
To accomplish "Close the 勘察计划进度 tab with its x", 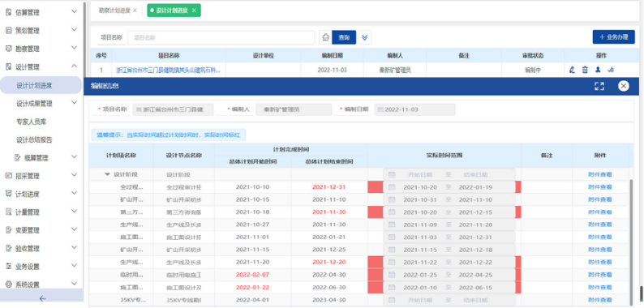I will click(x=135, y=11).
